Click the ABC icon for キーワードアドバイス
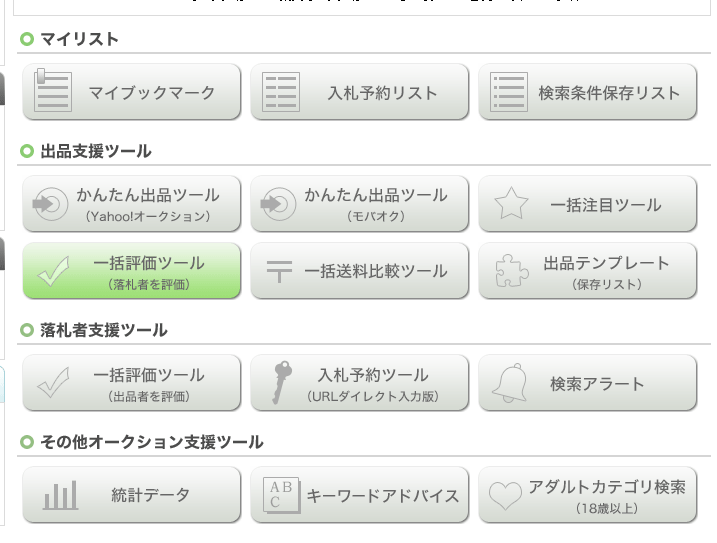 coord(281,495)
